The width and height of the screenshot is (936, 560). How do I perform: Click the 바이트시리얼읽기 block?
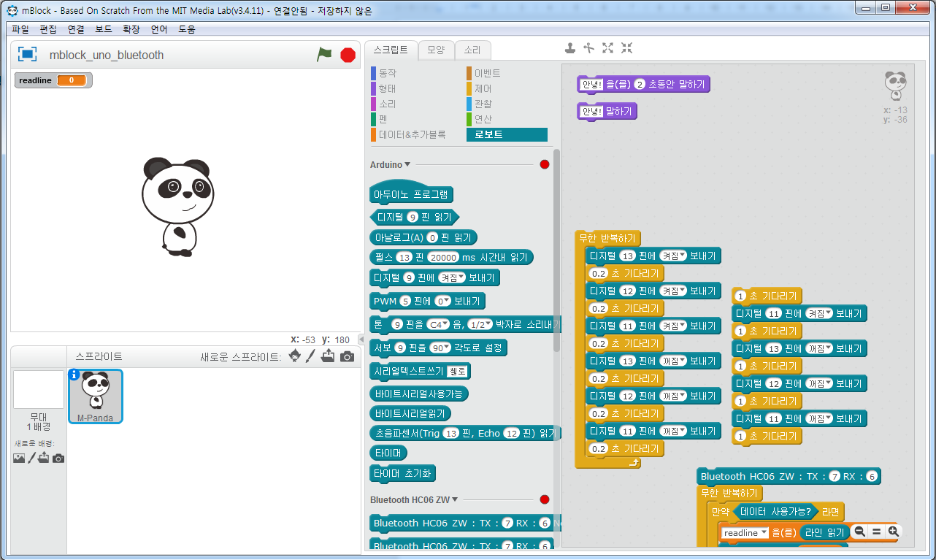tap(410, 413)
